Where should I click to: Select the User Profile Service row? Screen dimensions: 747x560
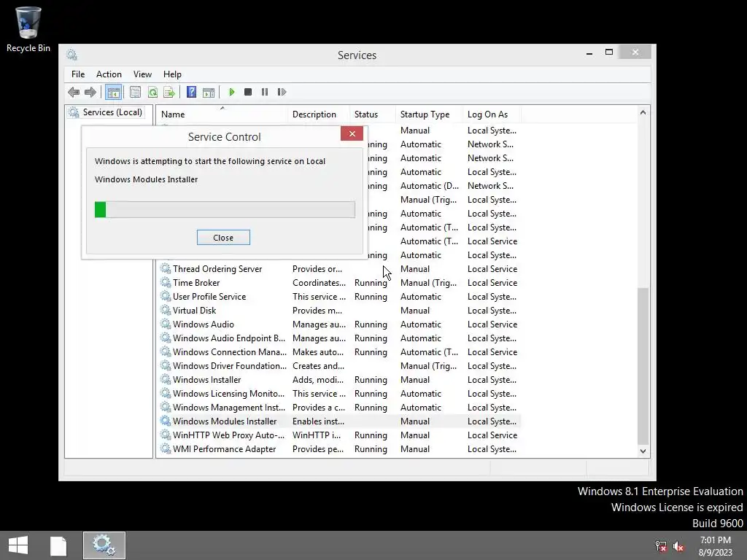tap(339, 297)
